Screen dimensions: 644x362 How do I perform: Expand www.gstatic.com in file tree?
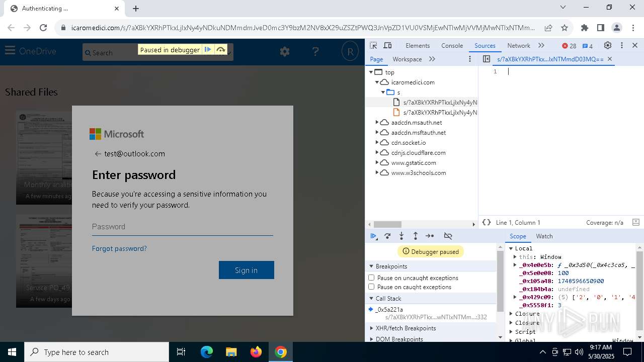[x=377, y=162]
